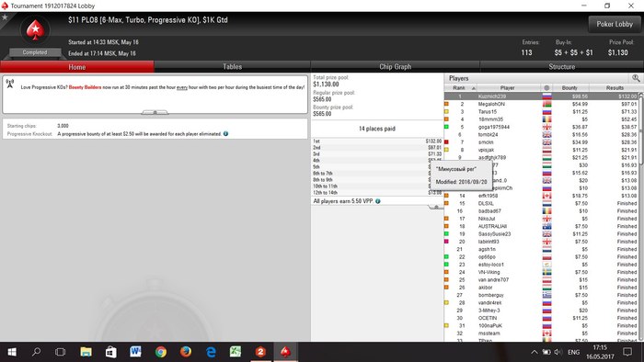Click the news broadcast antenna icon
The image size is (644, 362).
click(10, 84)
